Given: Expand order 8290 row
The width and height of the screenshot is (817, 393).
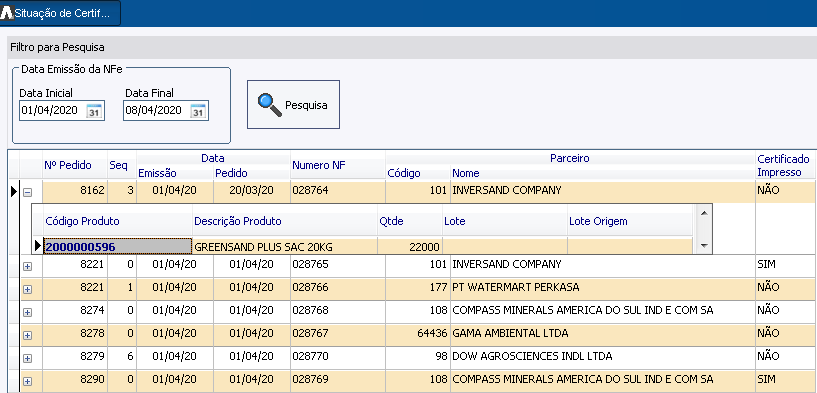Looking at the screenshot, I should point(28,381).
